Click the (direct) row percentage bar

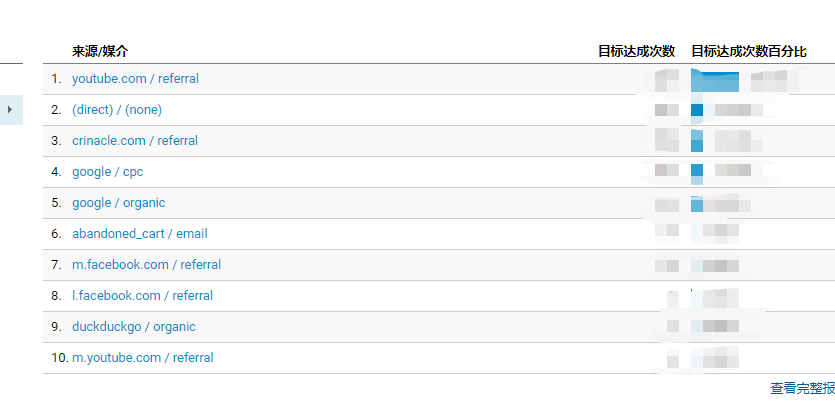(x=697, y=110)
